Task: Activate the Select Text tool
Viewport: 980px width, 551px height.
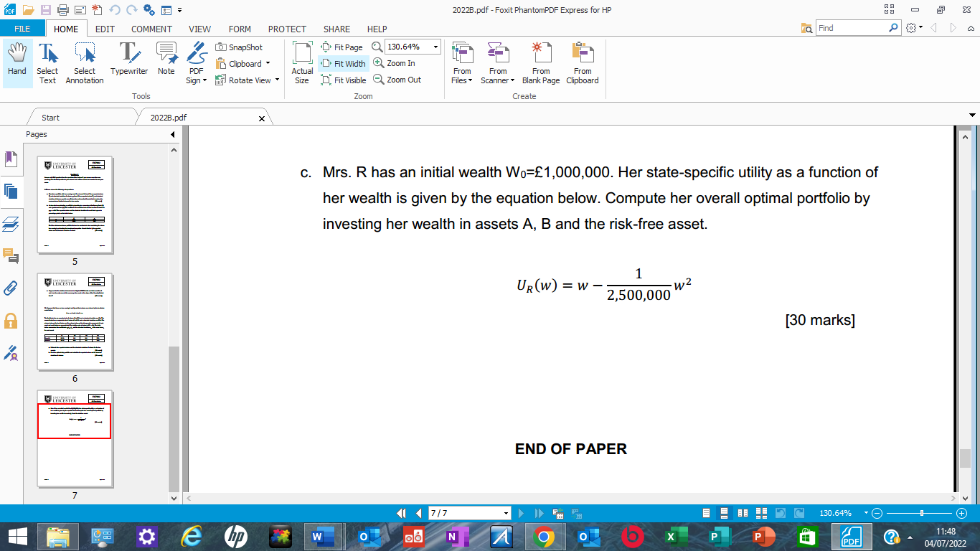Action: click(47, 63)
